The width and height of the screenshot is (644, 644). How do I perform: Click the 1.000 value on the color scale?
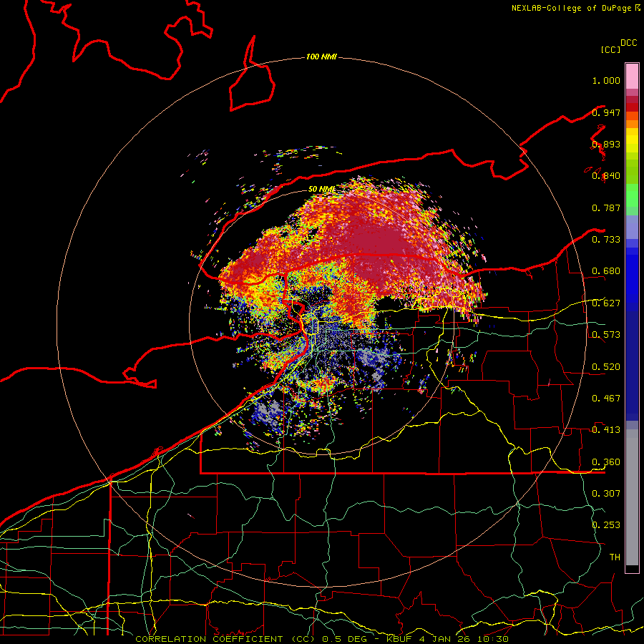pyautogui.click(x=606, y=80)
